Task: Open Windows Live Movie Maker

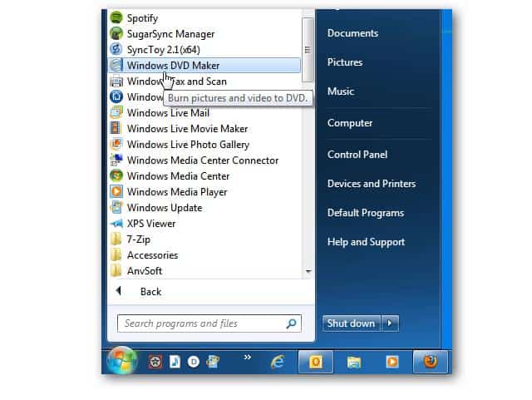Action: pyautogui.click(x=187, y=129)
